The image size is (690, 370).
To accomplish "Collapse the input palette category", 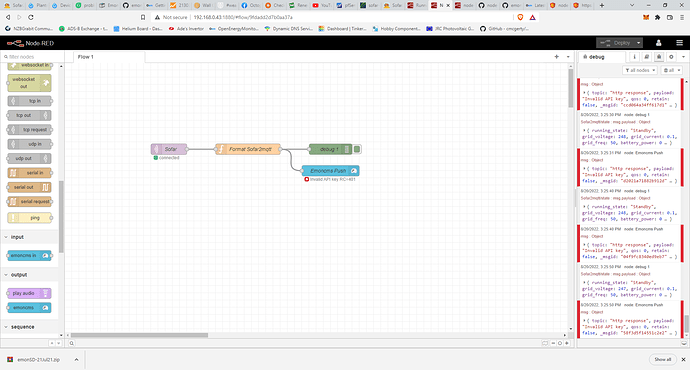I will [17, 237].
